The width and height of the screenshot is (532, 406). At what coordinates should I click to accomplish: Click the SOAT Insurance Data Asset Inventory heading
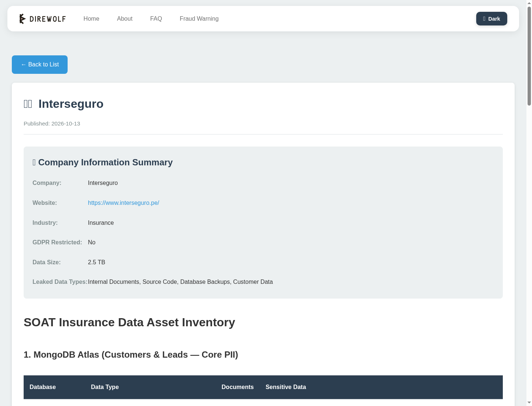click(x=129, y=322)
